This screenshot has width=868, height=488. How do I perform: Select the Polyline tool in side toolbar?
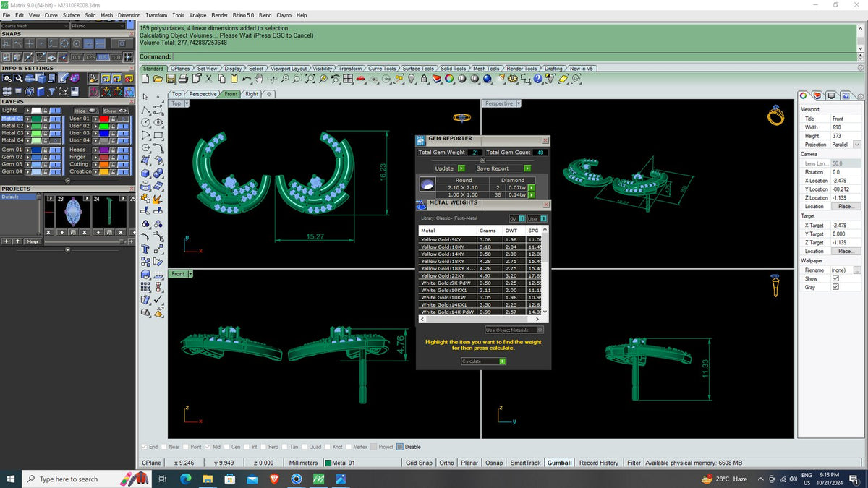coord(145,111)
